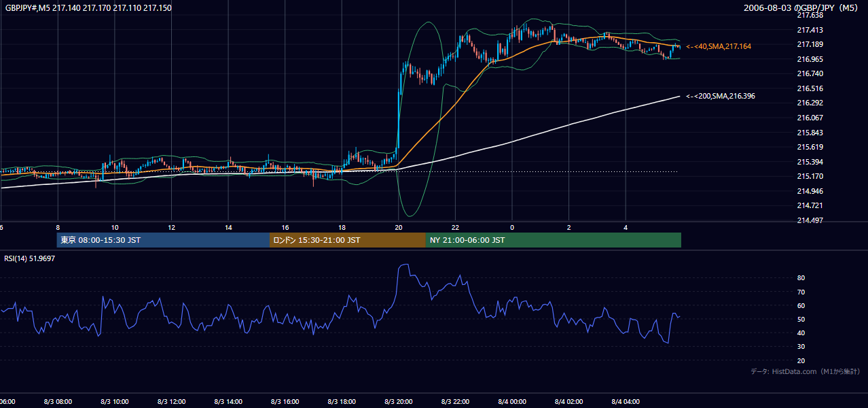
Task: Click price axis value 216.067
Action: (x=810, y=118)
